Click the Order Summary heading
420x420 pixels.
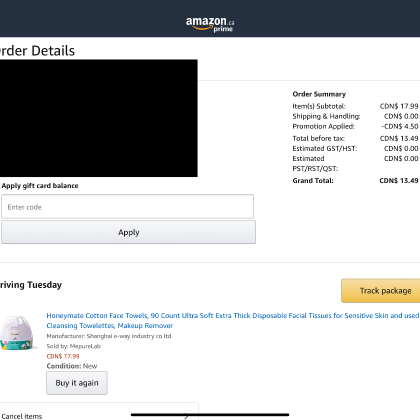click(319, 94)
